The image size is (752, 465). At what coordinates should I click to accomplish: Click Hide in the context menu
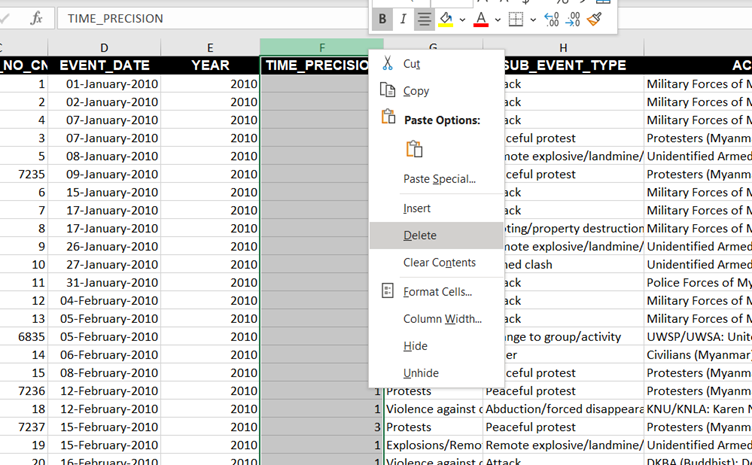[415, 346]
